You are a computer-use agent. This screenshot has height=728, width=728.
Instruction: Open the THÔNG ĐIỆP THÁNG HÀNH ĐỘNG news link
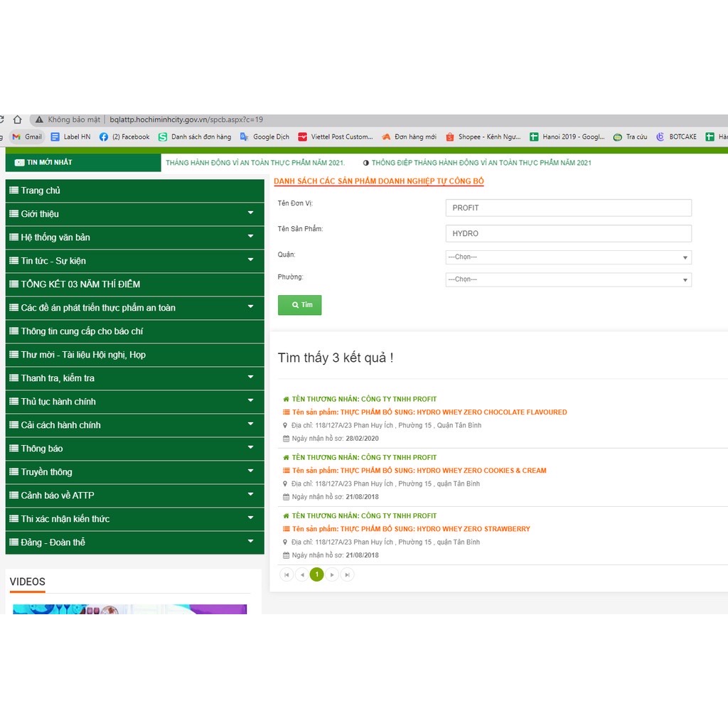click(481, 163)
